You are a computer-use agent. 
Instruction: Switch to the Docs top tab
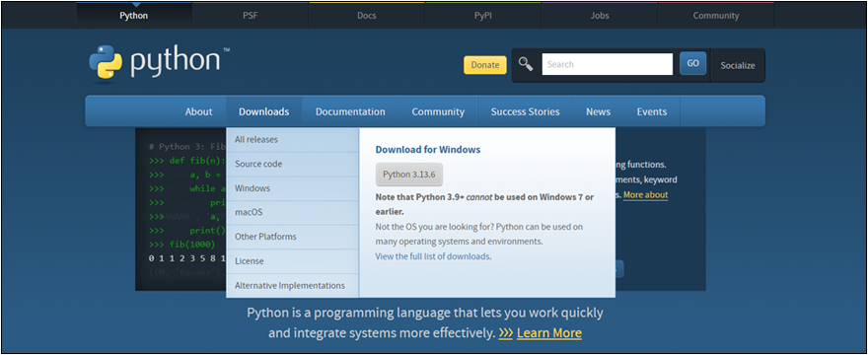click(367, 16)
